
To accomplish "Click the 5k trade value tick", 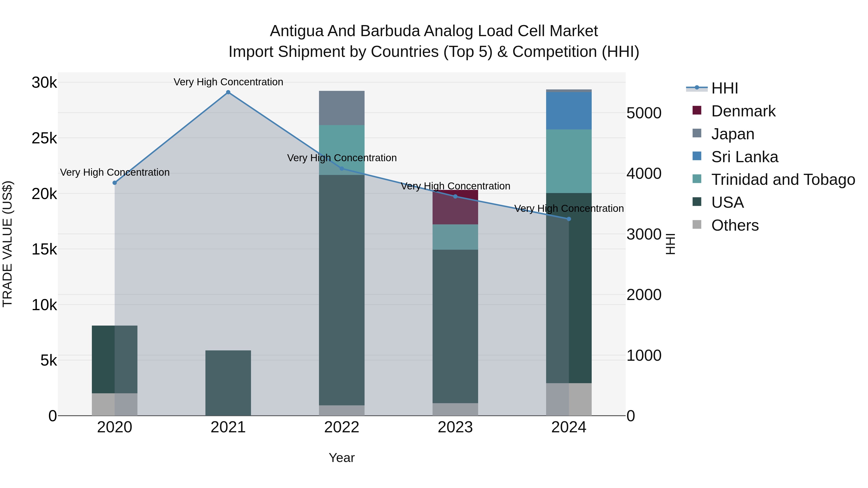I will pyautogui.click(x=49, y=360).
